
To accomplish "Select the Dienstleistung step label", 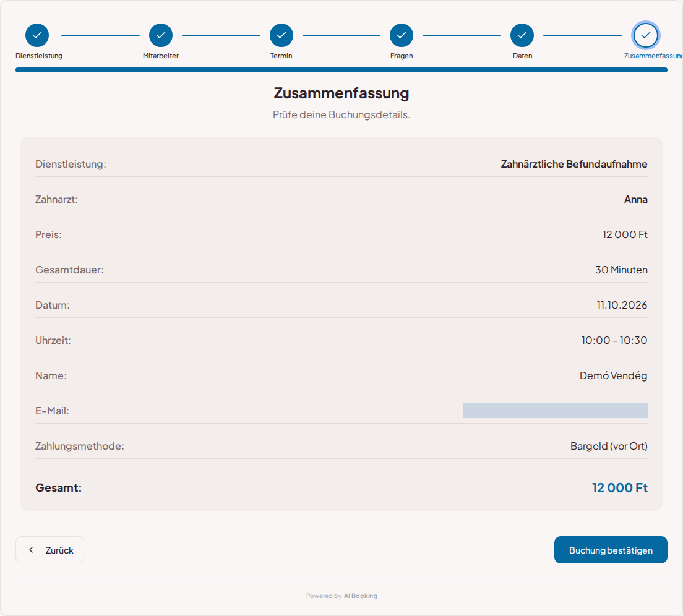I will (x=39, y=56).
